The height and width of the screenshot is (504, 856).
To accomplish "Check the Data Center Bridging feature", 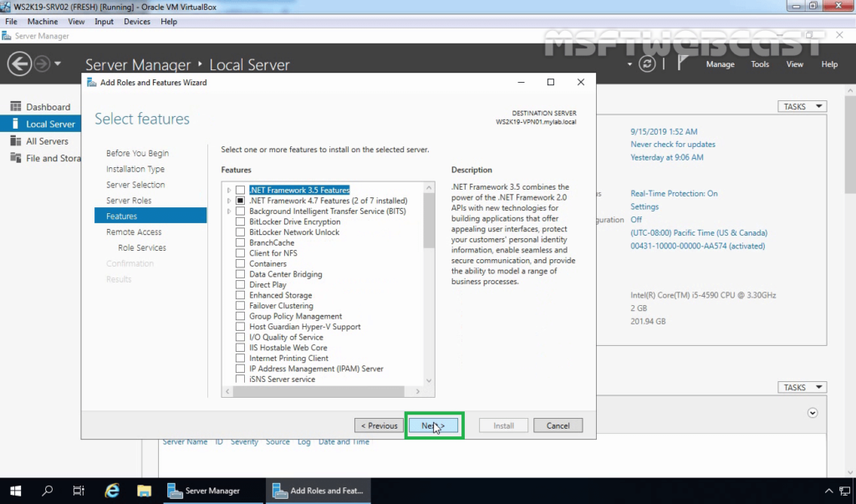I will tap(240, 274).
